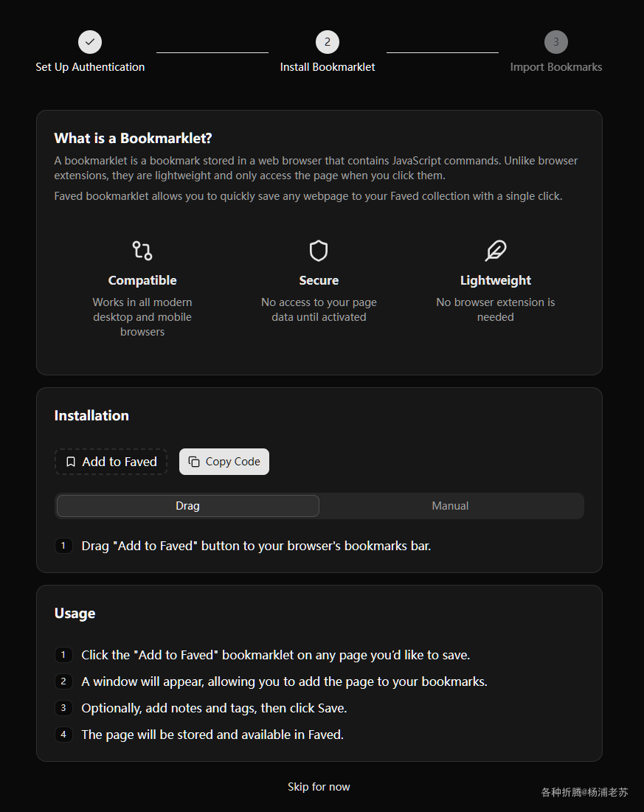This screenshot has height=812, width=644.
Task: Click the What is a Bookmarklet heading
Action: [134, 139]
